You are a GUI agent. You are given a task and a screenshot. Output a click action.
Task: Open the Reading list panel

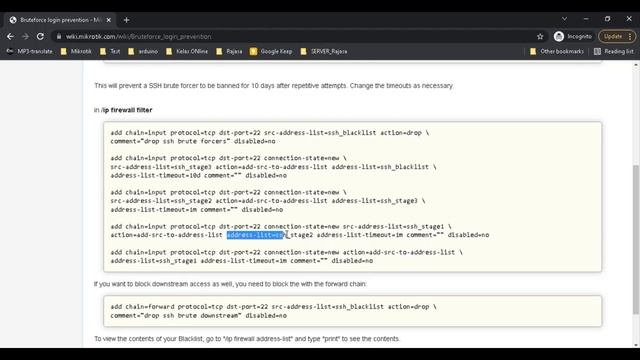614,51
